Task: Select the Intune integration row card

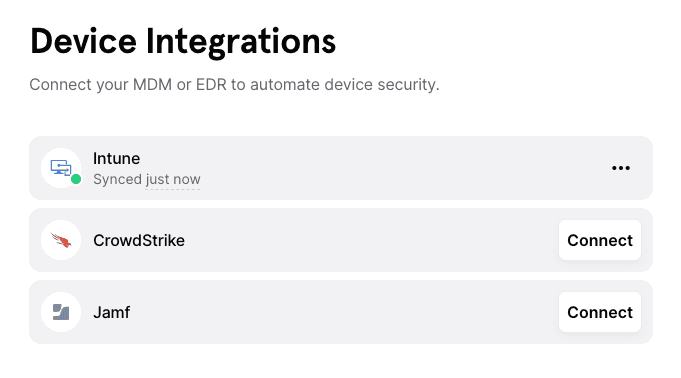Action: [x=341, y=168]
